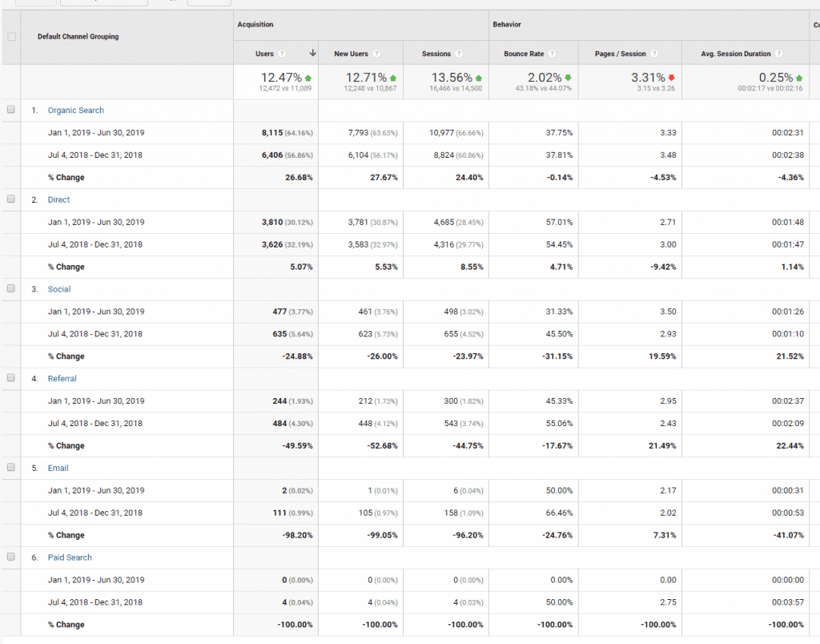Open the Referral channel report link

(x=62, y=379)
